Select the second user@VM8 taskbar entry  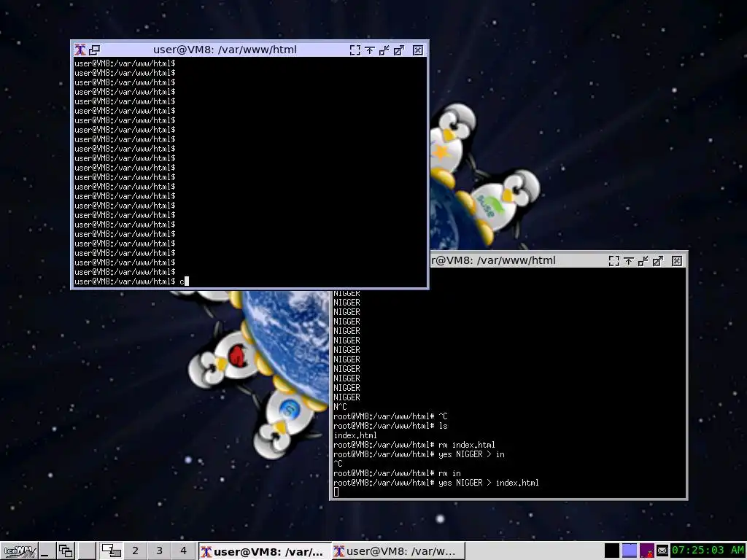pos(398,551)
